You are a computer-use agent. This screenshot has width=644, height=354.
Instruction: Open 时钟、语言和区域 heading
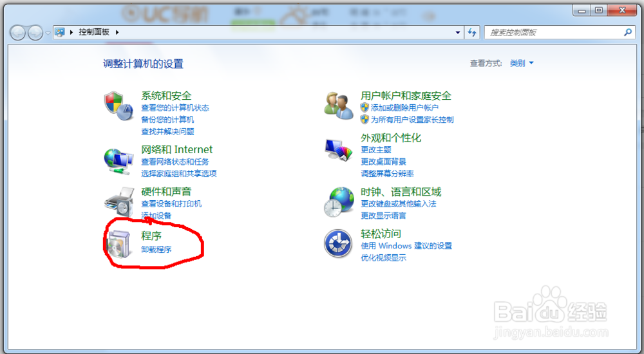click(x=401, y=192)
